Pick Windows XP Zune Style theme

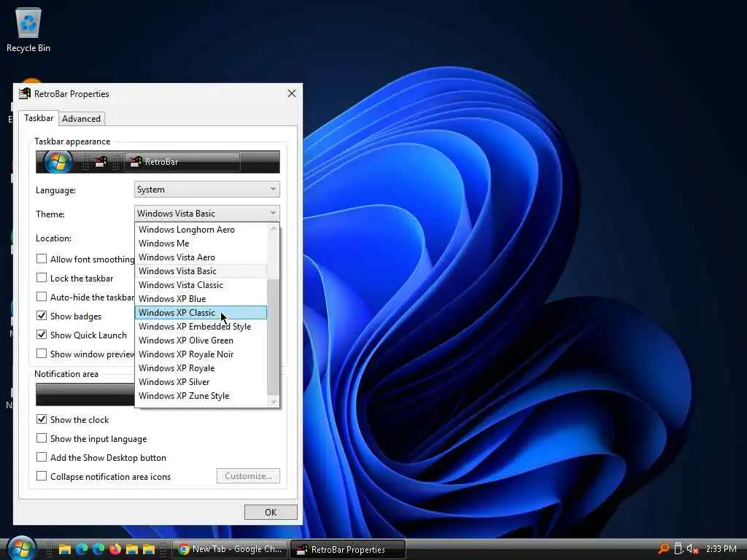(x=201, y=395)
